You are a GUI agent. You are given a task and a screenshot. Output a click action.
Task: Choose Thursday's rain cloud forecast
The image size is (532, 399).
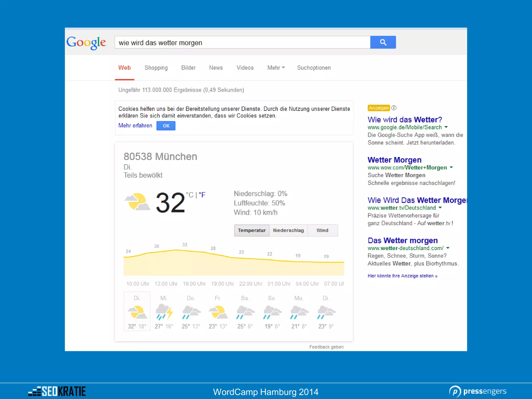pyautogui.click(x=191, y=312)
